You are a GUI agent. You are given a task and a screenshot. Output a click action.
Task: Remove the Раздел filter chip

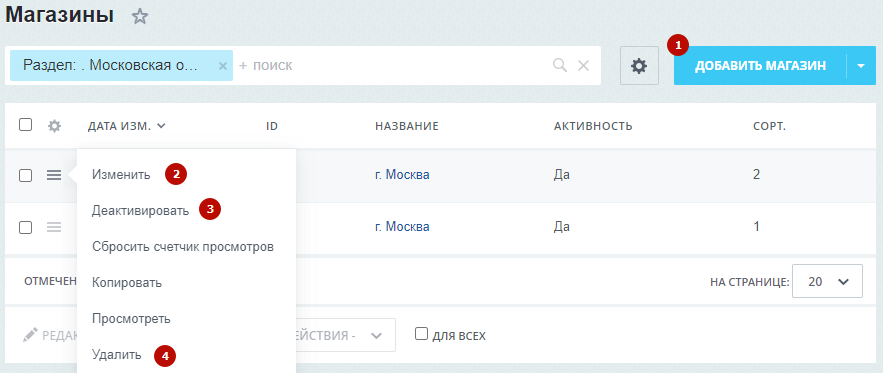tap(222, 66)
